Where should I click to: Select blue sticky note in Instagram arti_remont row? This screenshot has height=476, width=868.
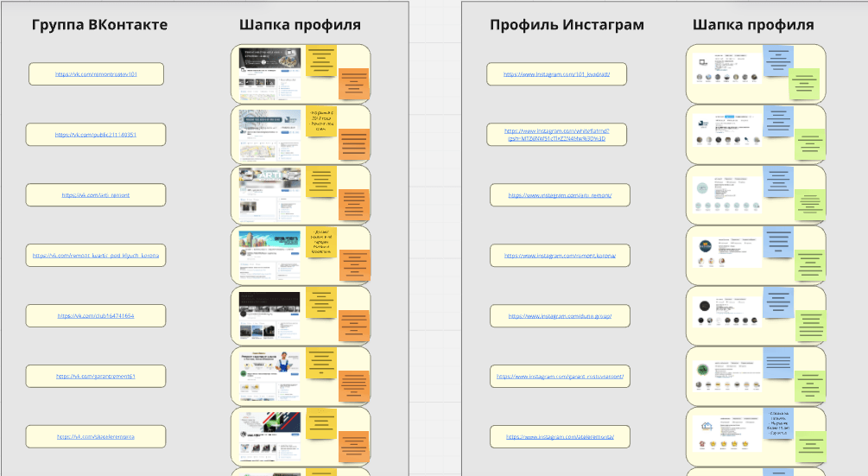(778, 181)
